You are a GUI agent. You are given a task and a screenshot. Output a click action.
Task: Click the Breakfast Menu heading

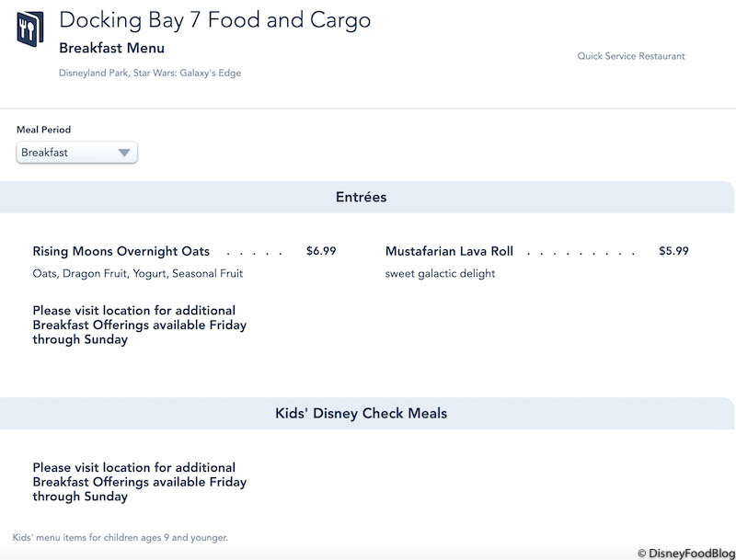pos(111,48)
